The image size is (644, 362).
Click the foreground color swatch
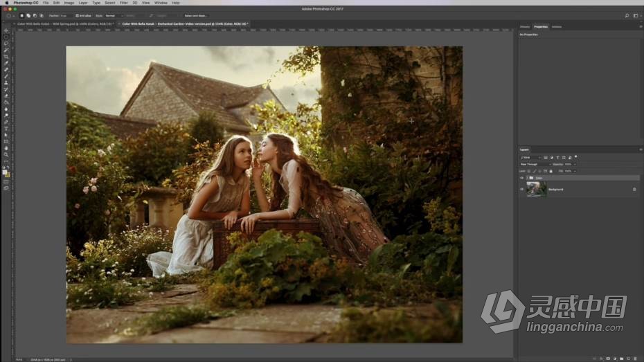(6, 173)
